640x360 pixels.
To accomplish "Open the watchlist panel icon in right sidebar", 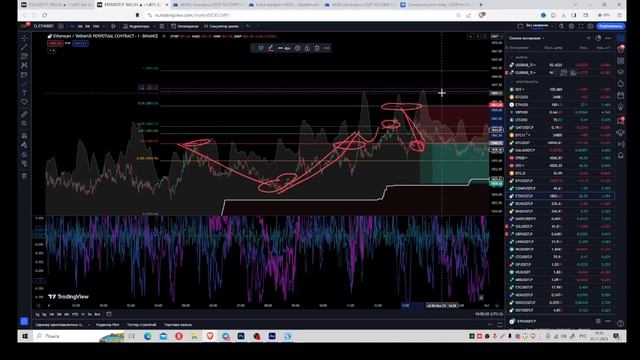I will (621, 38).
